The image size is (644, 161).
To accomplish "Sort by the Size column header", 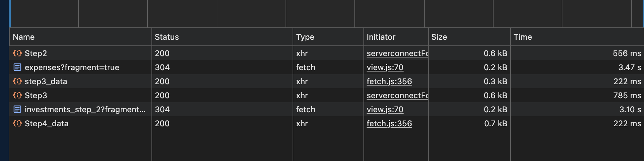I will point(439,37).
